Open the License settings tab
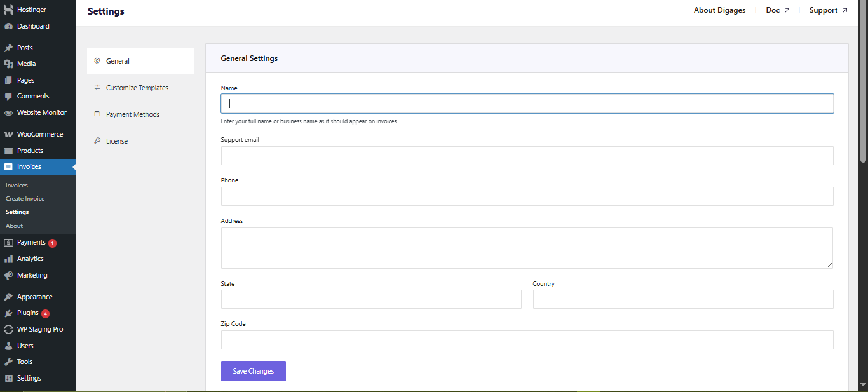The width and height of the screenshot is (868, 392). [x=116, y=140]
